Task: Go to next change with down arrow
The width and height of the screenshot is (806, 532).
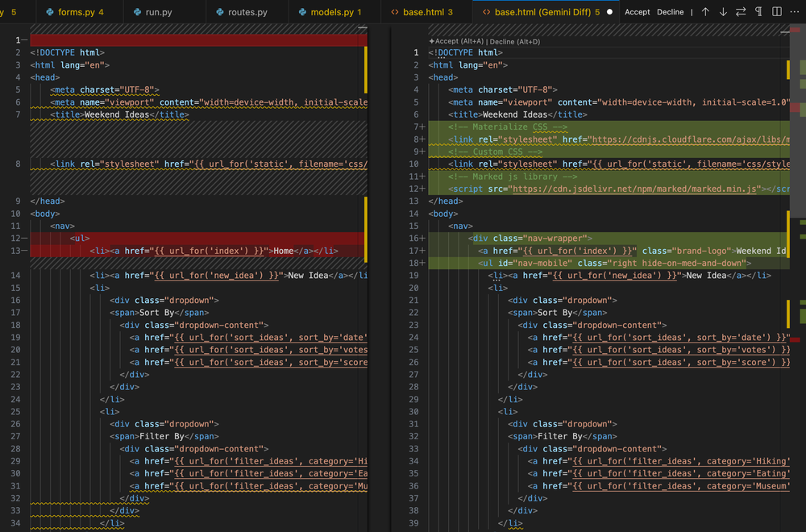Action: click(723, 12)
